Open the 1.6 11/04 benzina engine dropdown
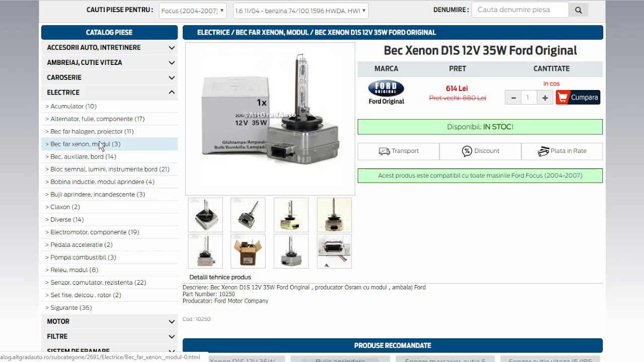This screenshot has height=362, width=644. 300,11
